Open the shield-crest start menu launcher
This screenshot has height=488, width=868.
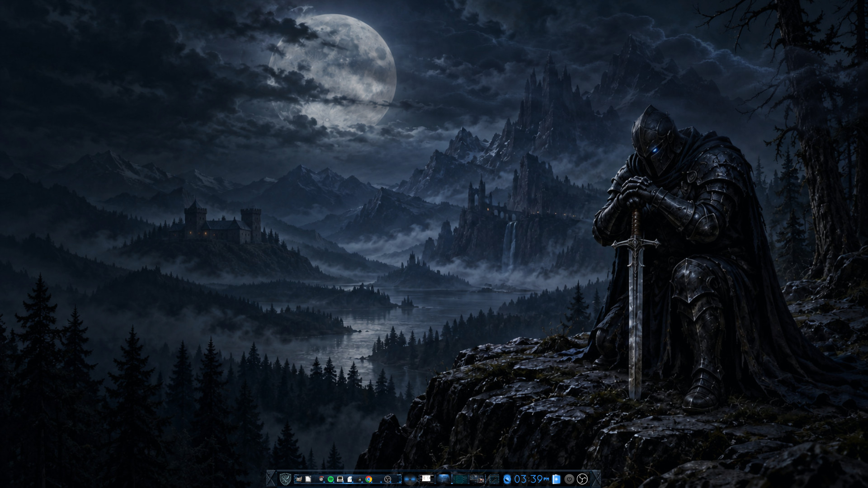(x=285, y=479)
